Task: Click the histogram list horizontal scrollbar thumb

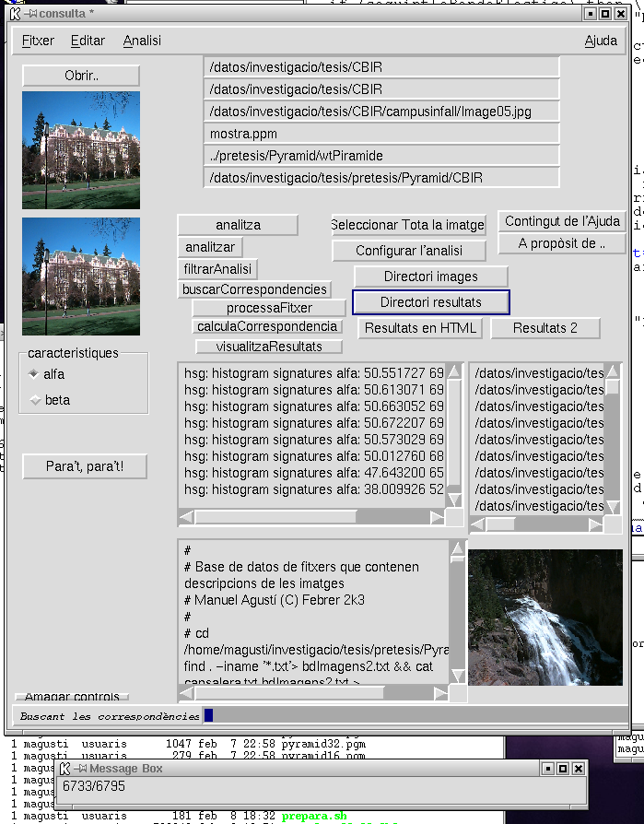Action: [275, 517]
